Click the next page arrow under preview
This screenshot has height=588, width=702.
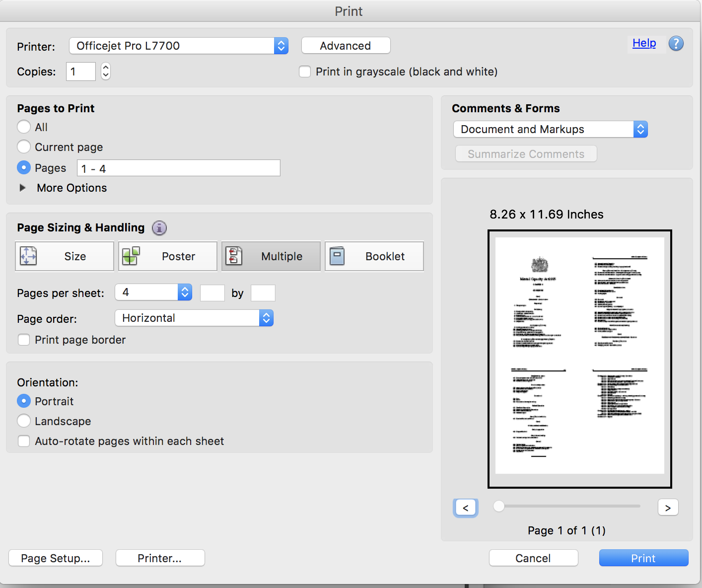coord(668,507)
